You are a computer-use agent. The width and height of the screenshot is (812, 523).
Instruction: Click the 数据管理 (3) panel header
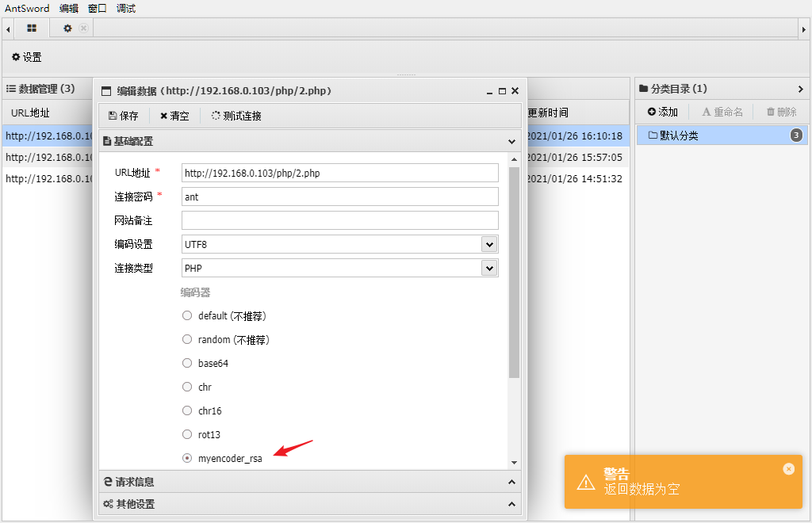pos(41,89)
